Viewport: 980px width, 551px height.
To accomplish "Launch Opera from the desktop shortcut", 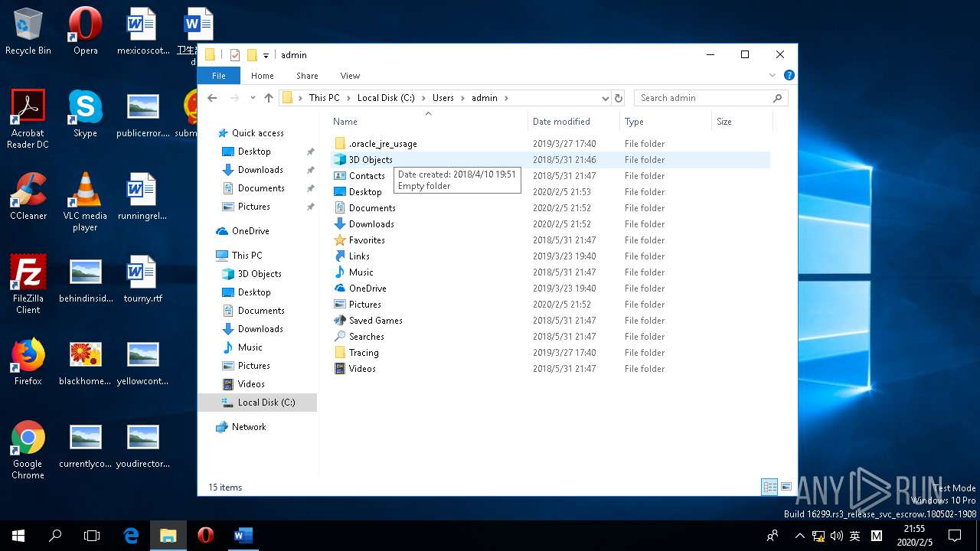I will pos(85,31).
